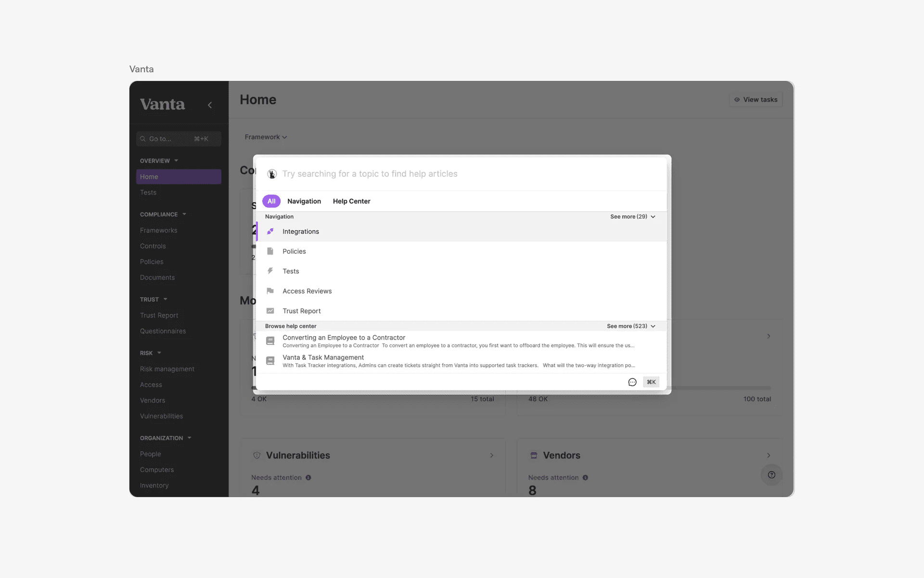Screen dimensions: 924x578
Task: Click the Tests lightning bolt icon
Action: coord(270,271)
